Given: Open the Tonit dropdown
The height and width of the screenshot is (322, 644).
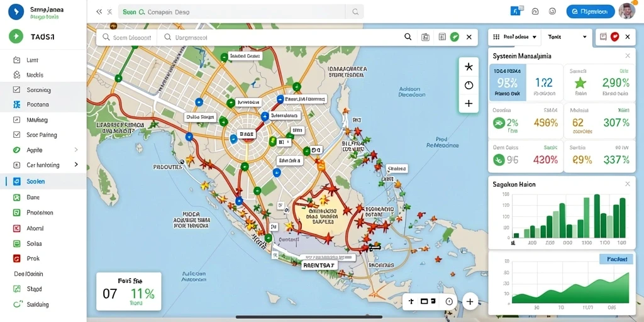Looking at the screenshot, I should [x=567, y=37].
